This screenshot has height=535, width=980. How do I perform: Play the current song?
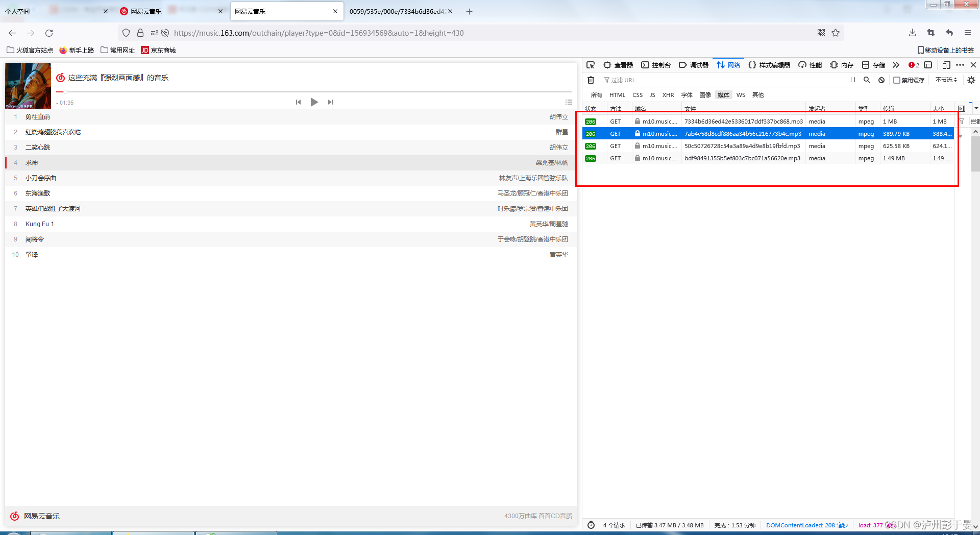tap(314, 102)
